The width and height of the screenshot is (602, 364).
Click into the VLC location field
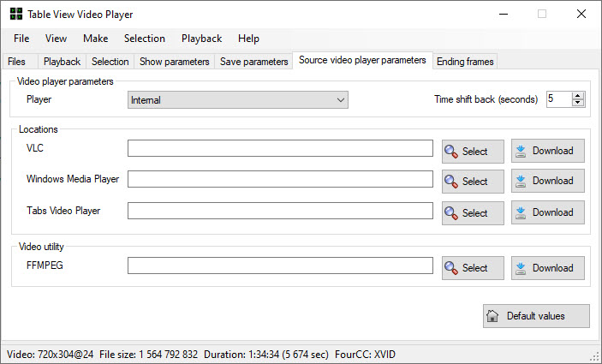click(280, 148)
